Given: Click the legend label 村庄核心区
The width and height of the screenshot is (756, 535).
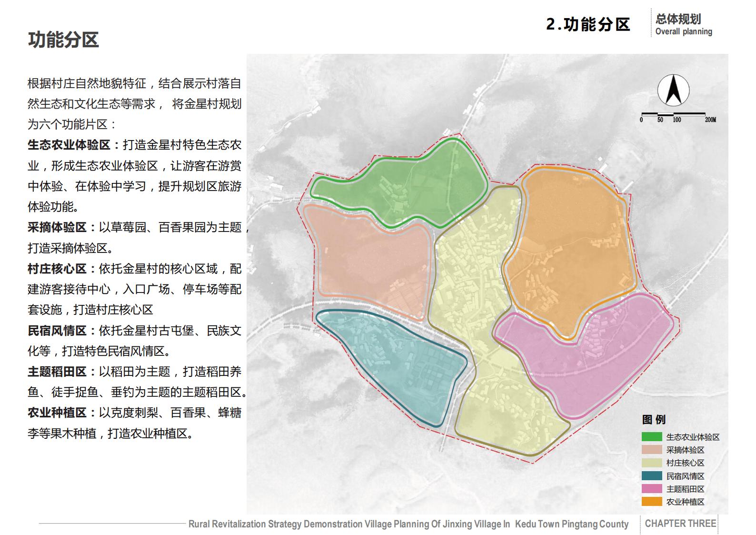Looking at the screenshot, I should pyautogui.click(x=685, y=463).
